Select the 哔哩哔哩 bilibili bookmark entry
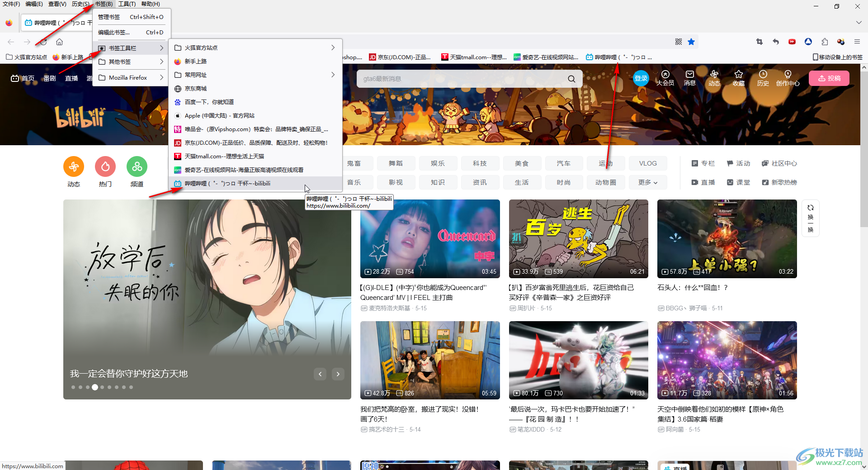The height and width of the screenshot is (470, 868). 255,183
